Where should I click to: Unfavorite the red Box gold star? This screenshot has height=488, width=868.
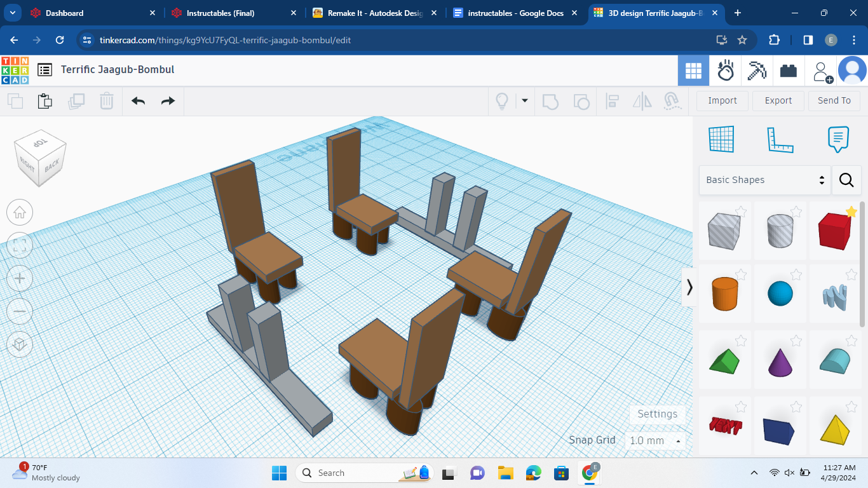(x=851, y=212)
